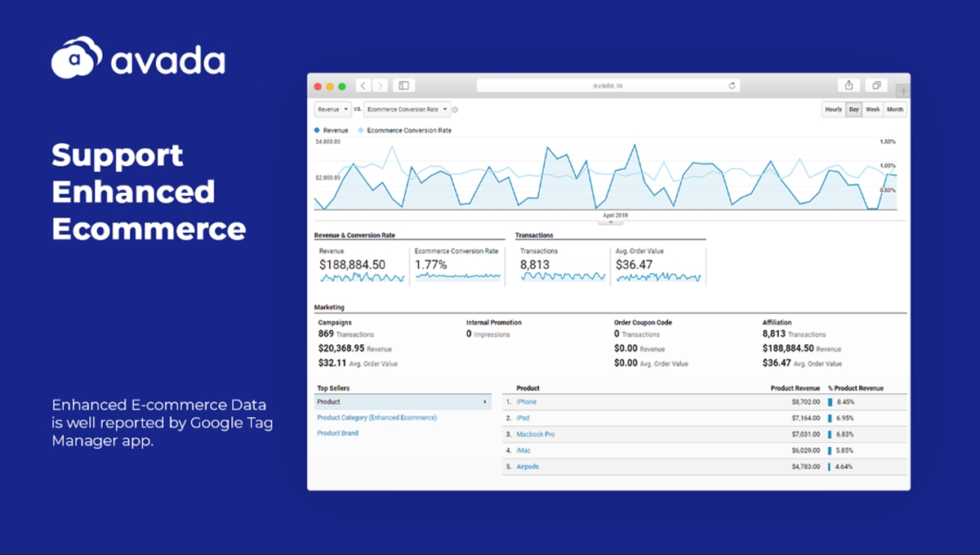980x555 pixels.
Task: Reload the avada.io page
Action: pyautogui.click(x=733, y=86)
